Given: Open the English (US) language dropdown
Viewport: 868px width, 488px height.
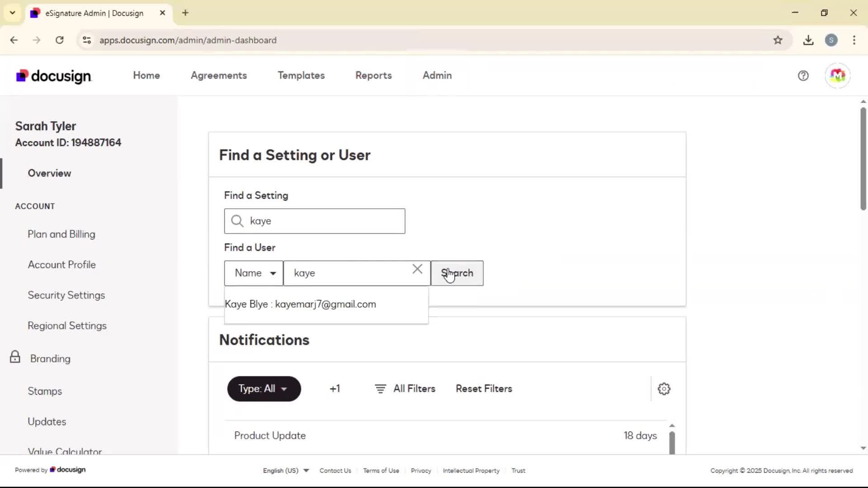Looking at the screenshot, I should coord(286,470).
